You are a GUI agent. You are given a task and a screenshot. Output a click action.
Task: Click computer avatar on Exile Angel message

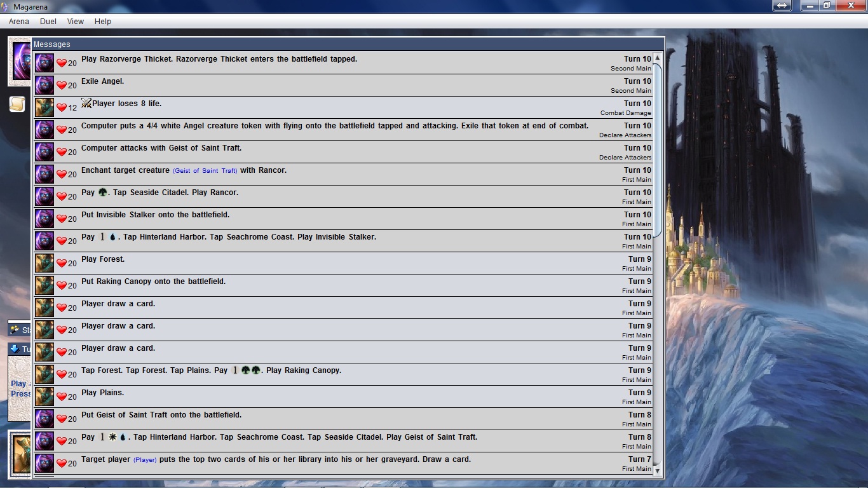tap(44, 85)
